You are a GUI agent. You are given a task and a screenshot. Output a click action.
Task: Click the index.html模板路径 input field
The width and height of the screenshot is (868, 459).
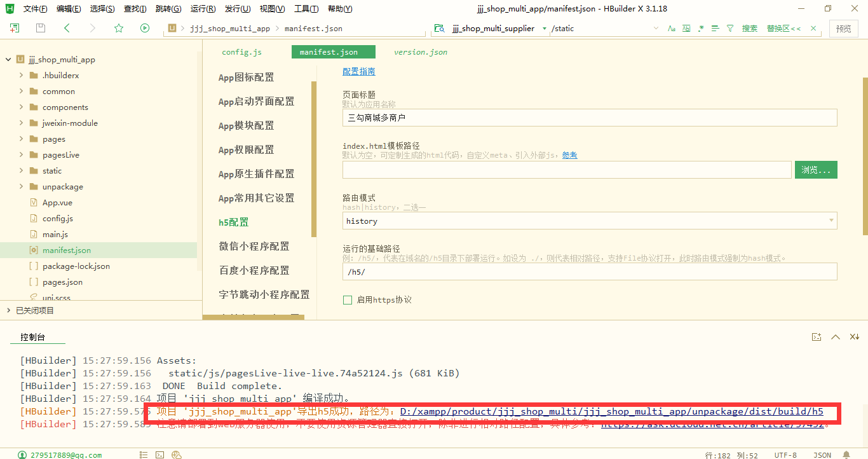[x=567, y=170]
